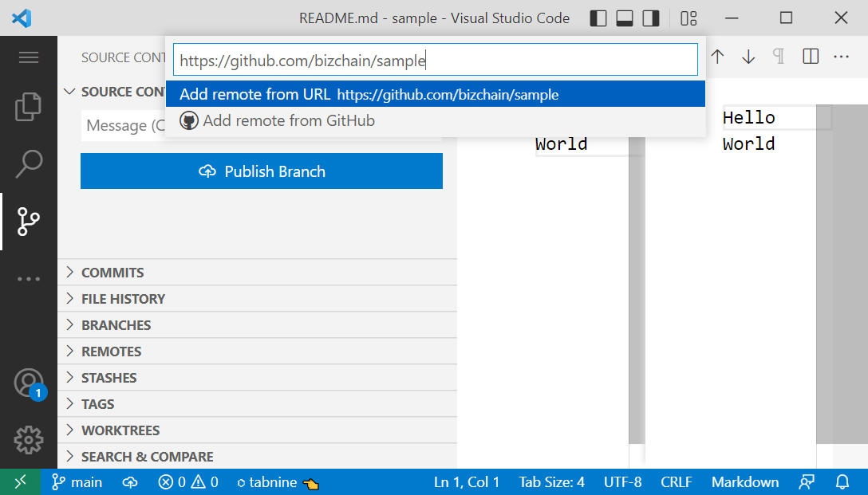Click the Publish Branch button
This screenshot has width=868, height=495.
pyautogui.click(x=261, y=171)
